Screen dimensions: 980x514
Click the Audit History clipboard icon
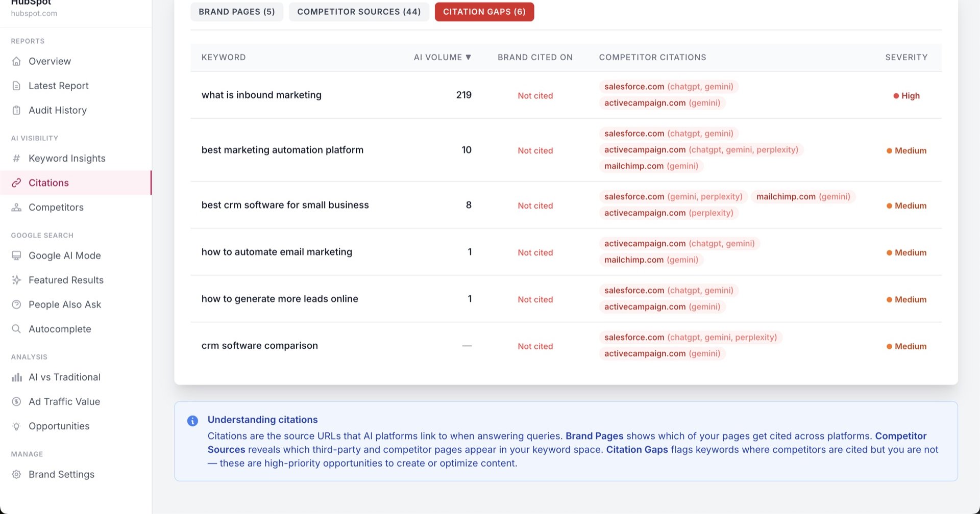coord(16,110)
